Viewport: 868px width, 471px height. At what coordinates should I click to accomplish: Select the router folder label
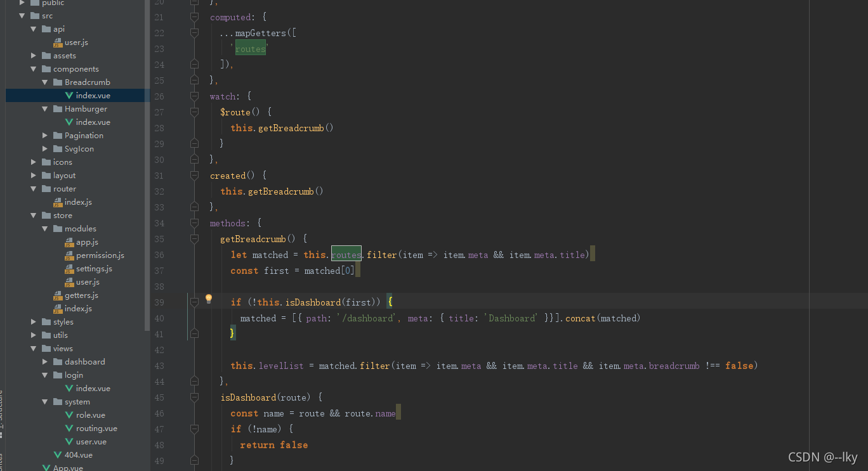[x=65, y=189]
